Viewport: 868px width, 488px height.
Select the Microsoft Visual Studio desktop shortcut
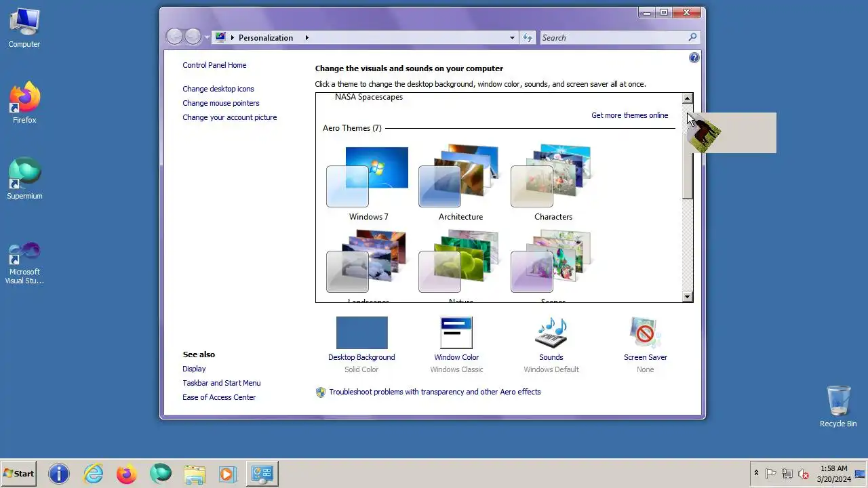click(24, 263)
